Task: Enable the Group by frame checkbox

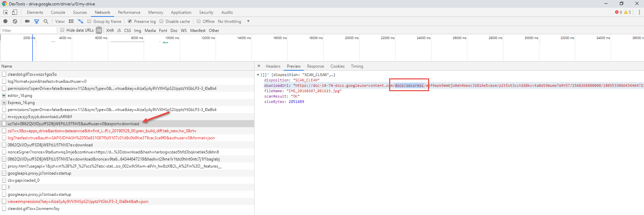Action: tap(89, 21)
